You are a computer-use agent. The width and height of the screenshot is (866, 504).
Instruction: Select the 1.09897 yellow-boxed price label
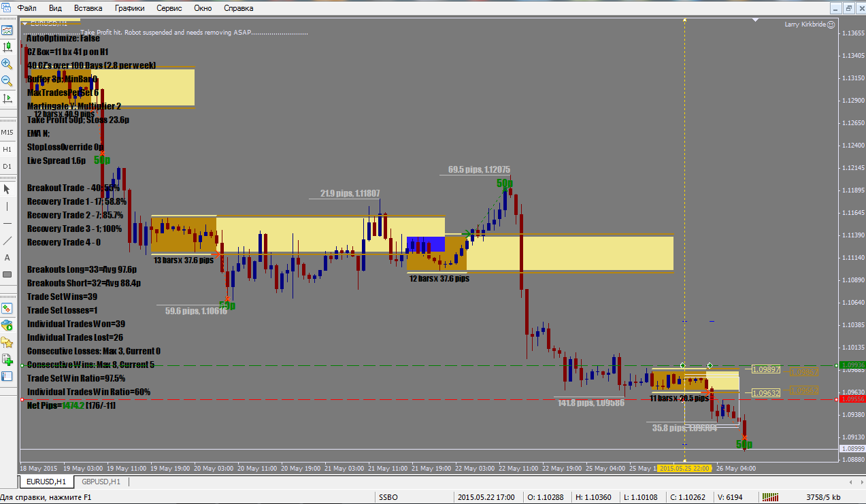pos(766,369)
